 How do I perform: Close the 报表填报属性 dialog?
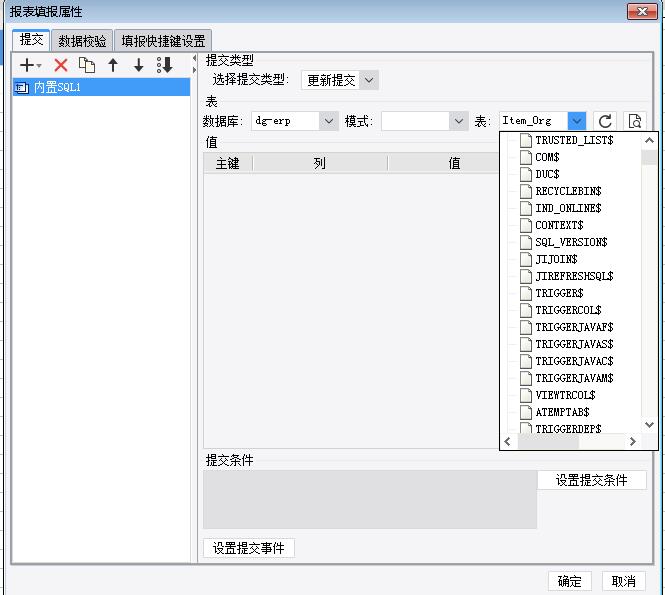[x=642, y=11]
